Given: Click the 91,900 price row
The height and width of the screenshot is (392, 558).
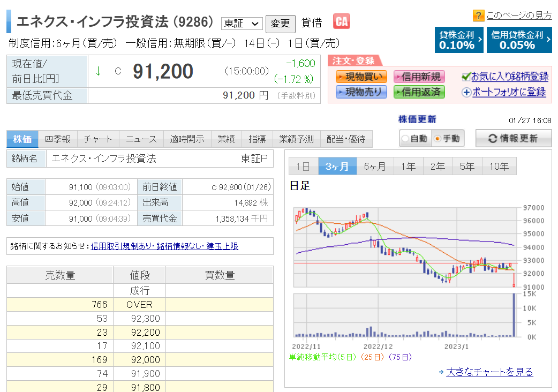Looking at the screenshot, I should 140,373.
